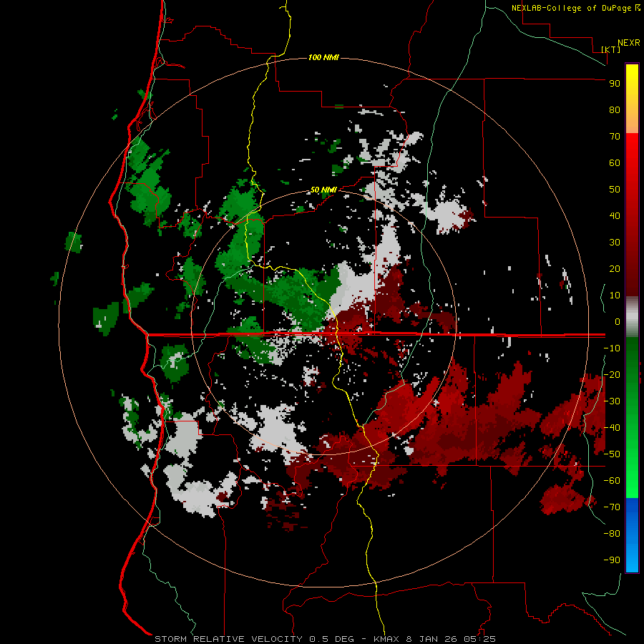644x644 pixels.
Task: Click the Storm Relative Velocity caption text
Action: pos(325,639)
